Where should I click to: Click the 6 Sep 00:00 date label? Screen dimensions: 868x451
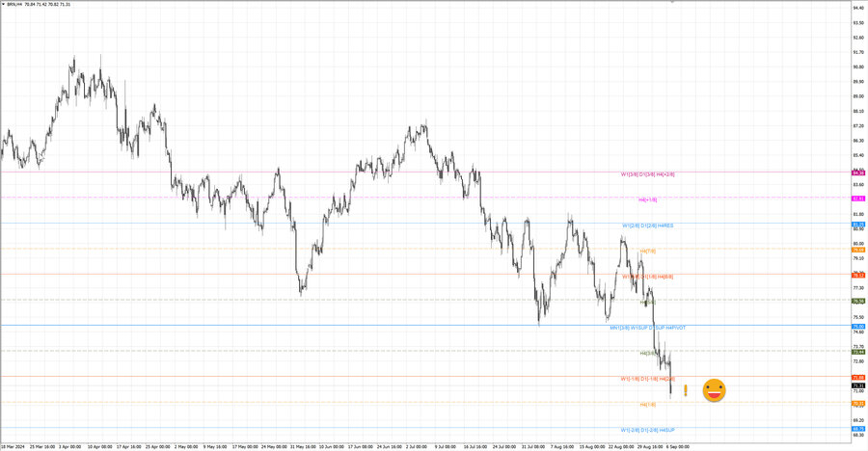coord(678,446)
